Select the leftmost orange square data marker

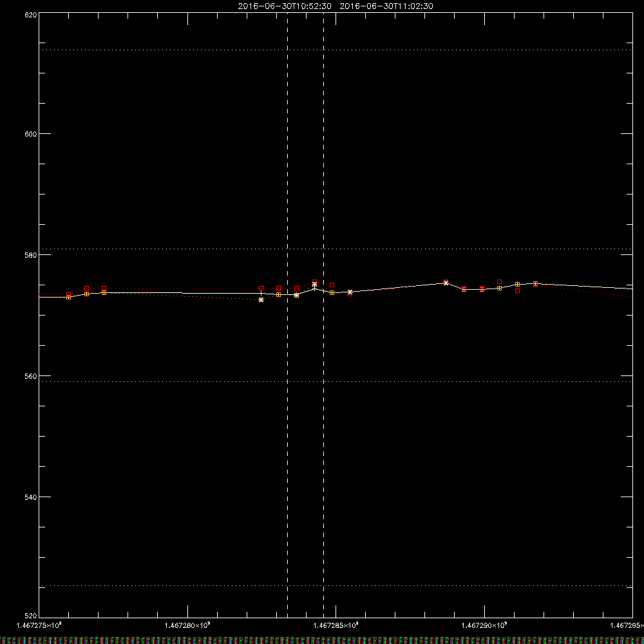coord(69,297)
